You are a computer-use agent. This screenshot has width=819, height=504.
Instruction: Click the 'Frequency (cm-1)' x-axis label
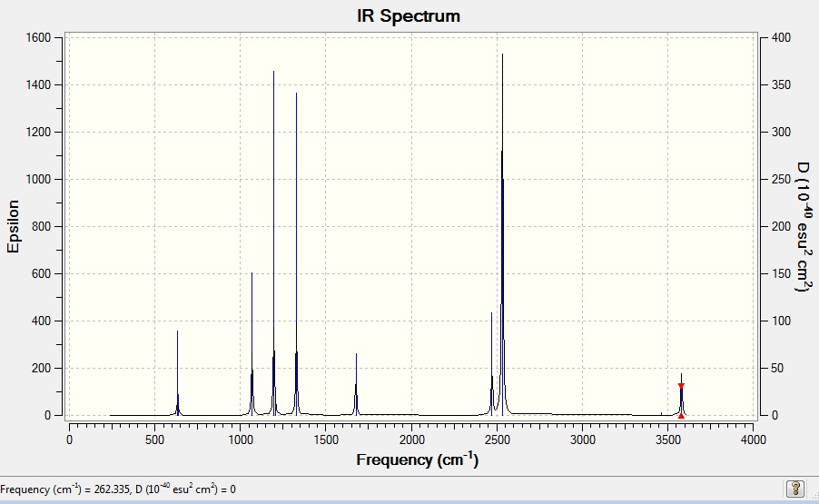pyautogui.click(x=418, y=460)
